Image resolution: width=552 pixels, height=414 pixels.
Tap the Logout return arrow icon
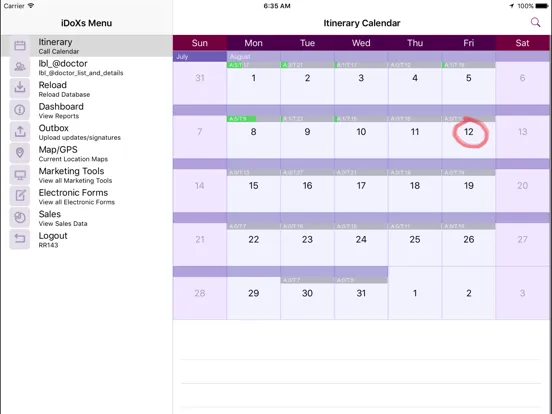click(x=20, y=239)
